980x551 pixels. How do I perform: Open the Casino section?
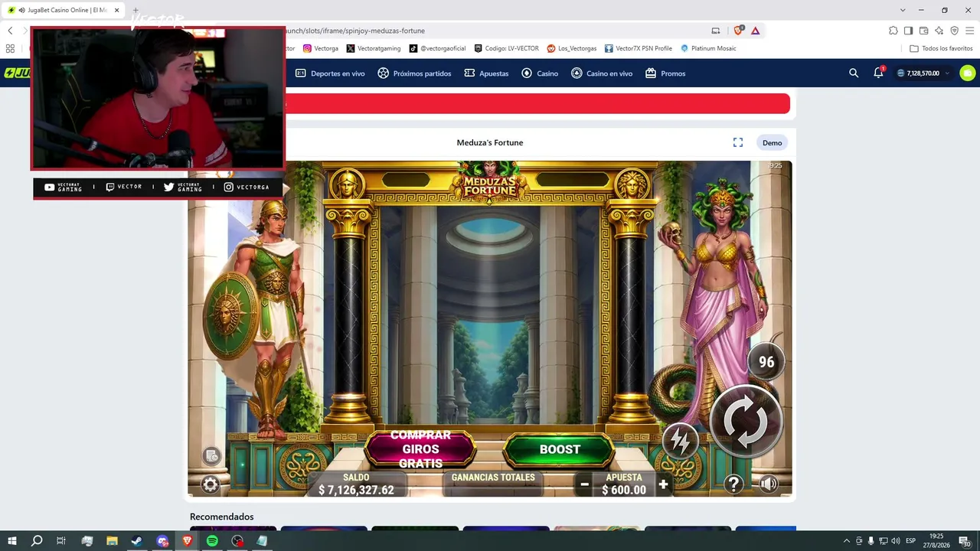(x=540, y=73)
